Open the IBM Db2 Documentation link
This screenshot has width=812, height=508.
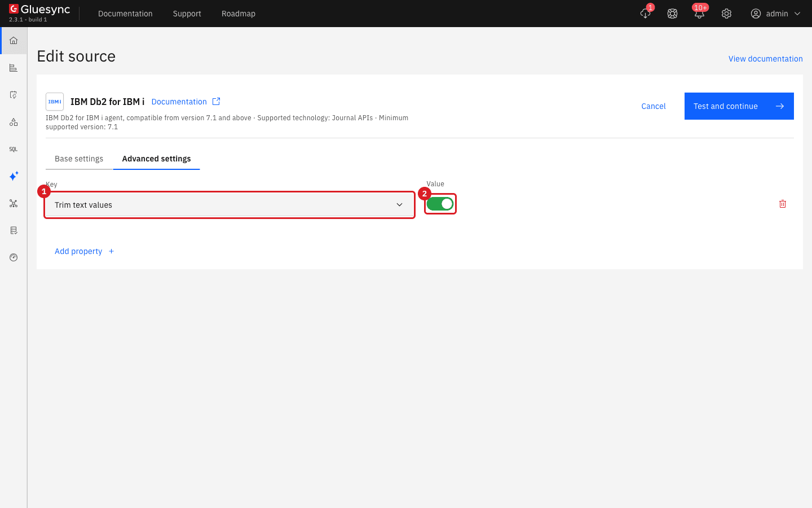tap(179, 102)
